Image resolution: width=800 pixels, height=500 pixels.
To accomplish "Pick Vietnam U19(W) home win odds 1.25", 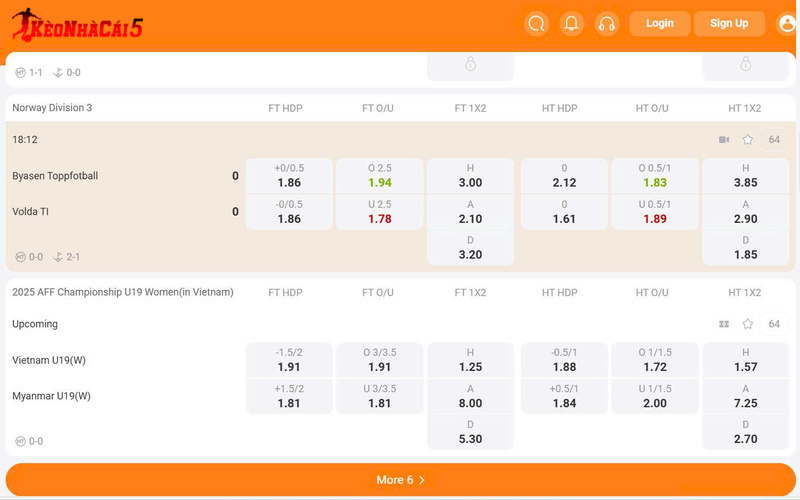I will pos(470,360).
